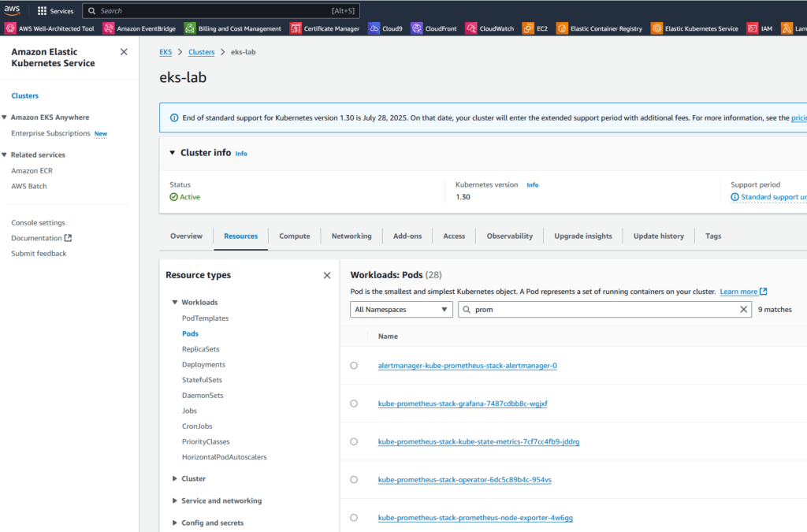Click the Standard support info icon
The width and height of the screenshot is (807, 532).
(735, 197)
